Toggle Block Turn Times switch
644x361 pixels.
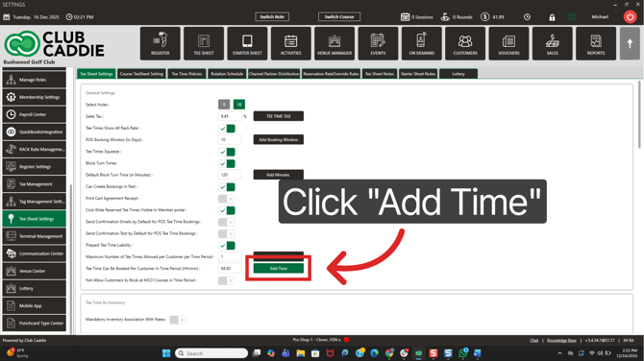(226, 163)
